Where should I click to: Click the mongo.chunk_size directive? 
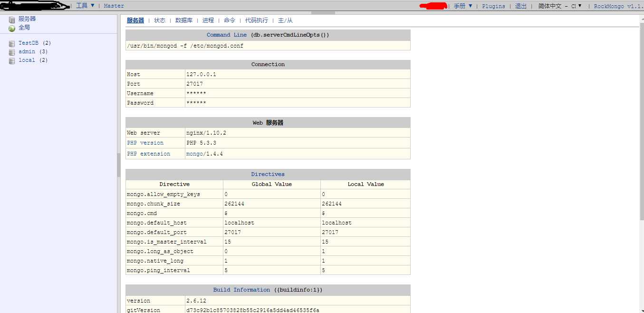coord(153,204)
